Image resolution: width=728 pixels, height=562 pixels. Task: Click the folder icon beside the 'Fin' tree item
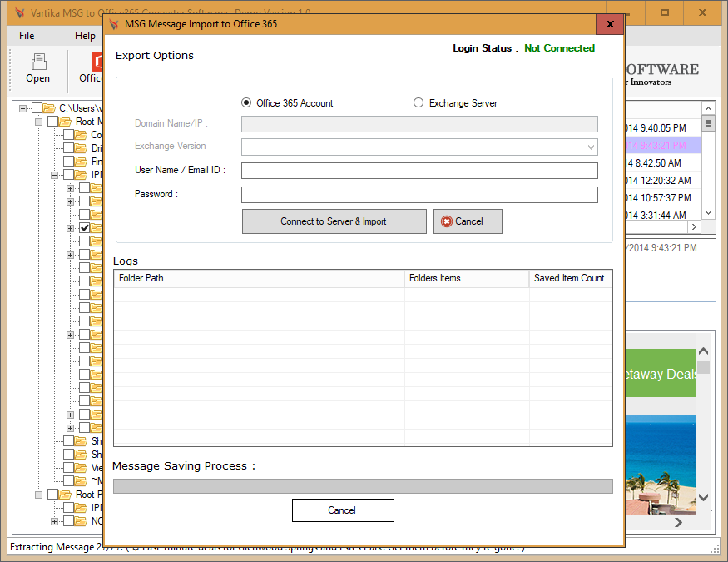click(81, 162)
